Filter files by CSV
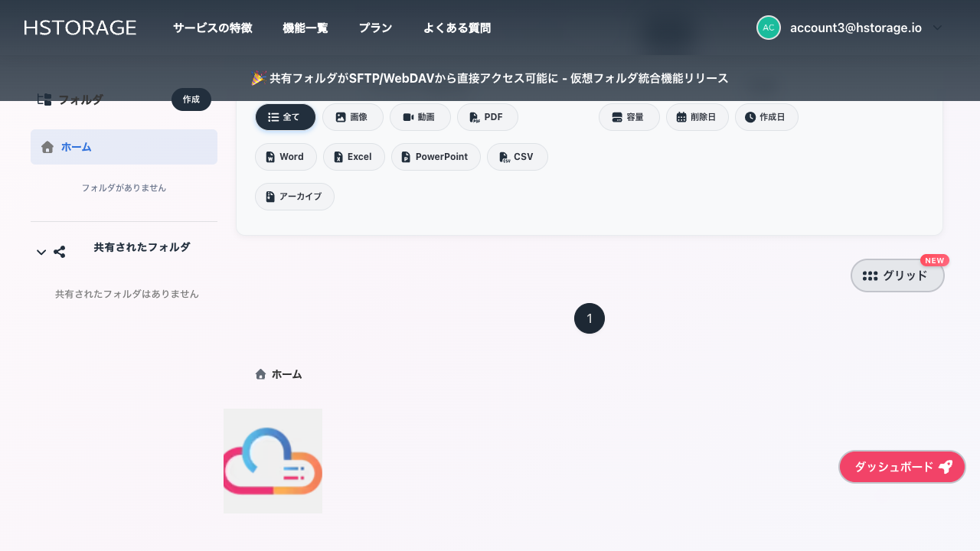Viewport: 980px width, 551px height. point(517,157)
